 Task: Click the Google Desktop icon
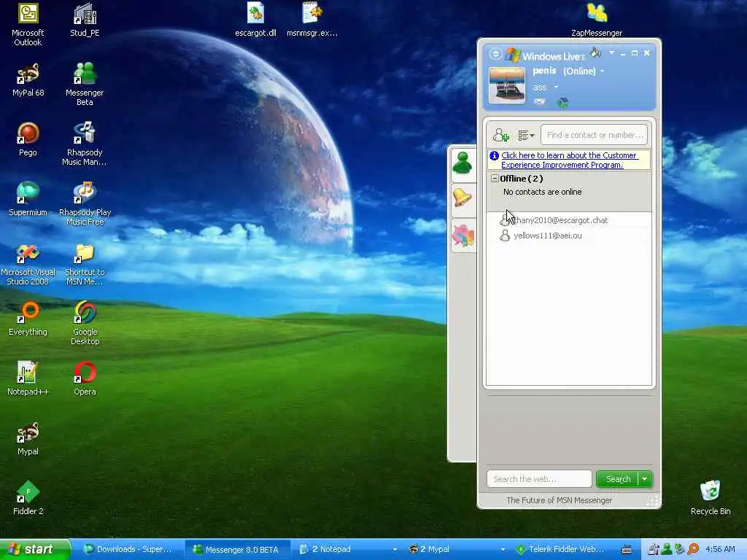tap(85, 324)
